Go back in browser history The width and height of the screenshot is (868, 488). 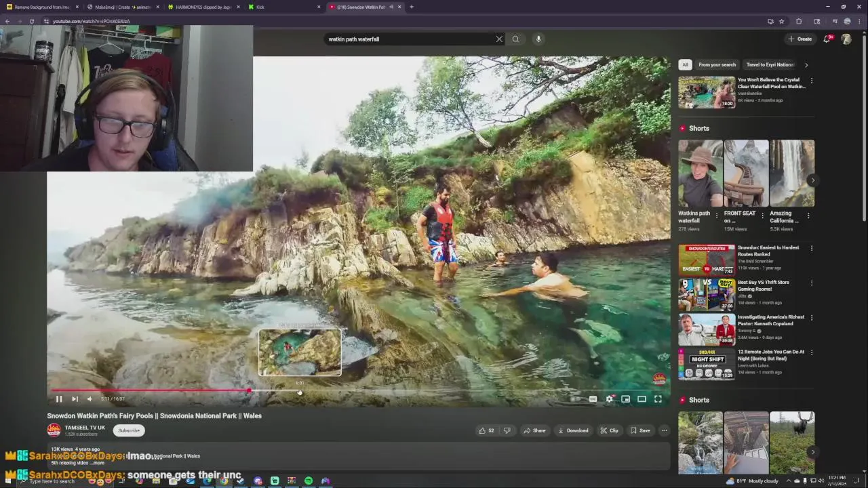coord(7,21)
